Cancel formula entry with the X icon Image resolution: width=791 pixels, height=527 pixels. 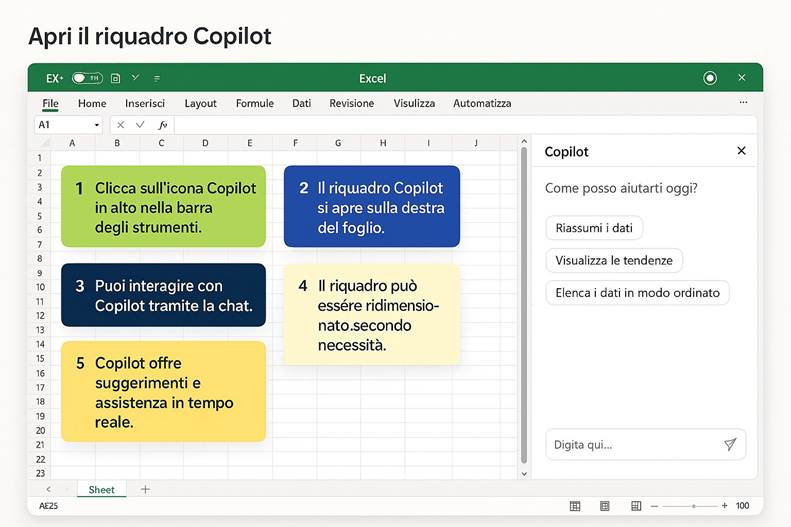click(120, 125)
